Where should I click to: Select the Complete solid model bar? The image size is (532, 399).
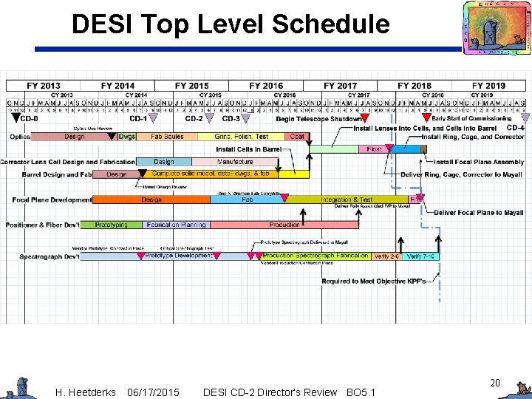(x=211, y=174)
